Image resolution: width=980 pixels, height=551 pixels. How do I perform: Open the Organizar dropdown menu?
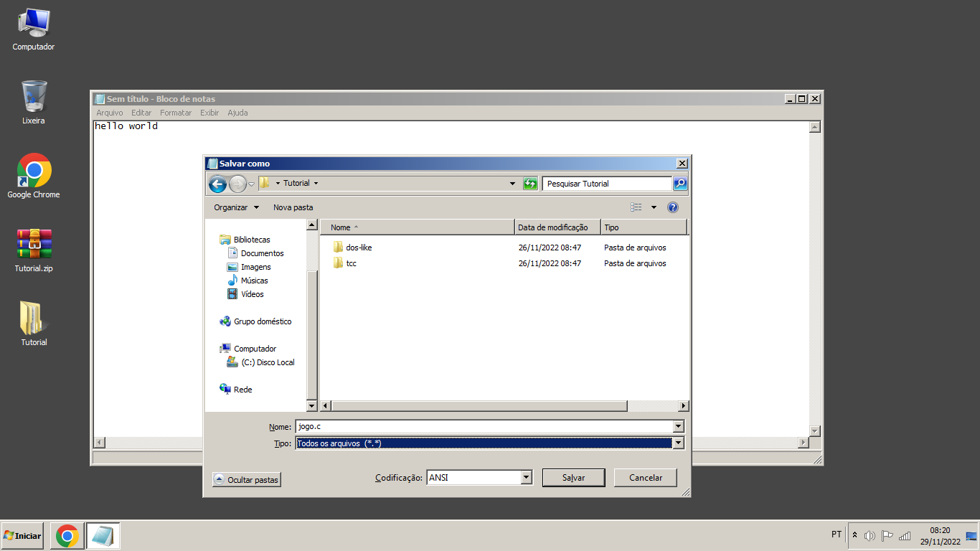236,207
